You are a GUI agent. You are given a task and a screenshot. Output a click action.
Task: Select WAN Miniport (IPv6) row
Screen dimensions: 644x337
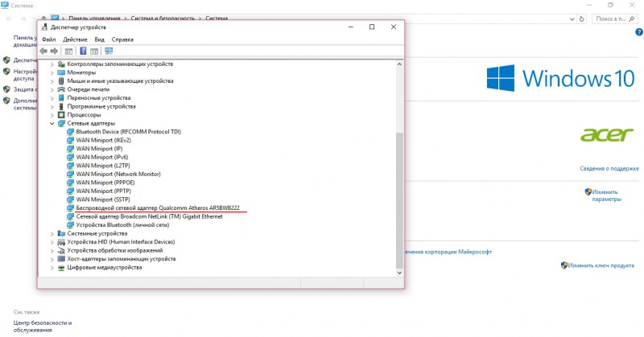pos(102,157)
